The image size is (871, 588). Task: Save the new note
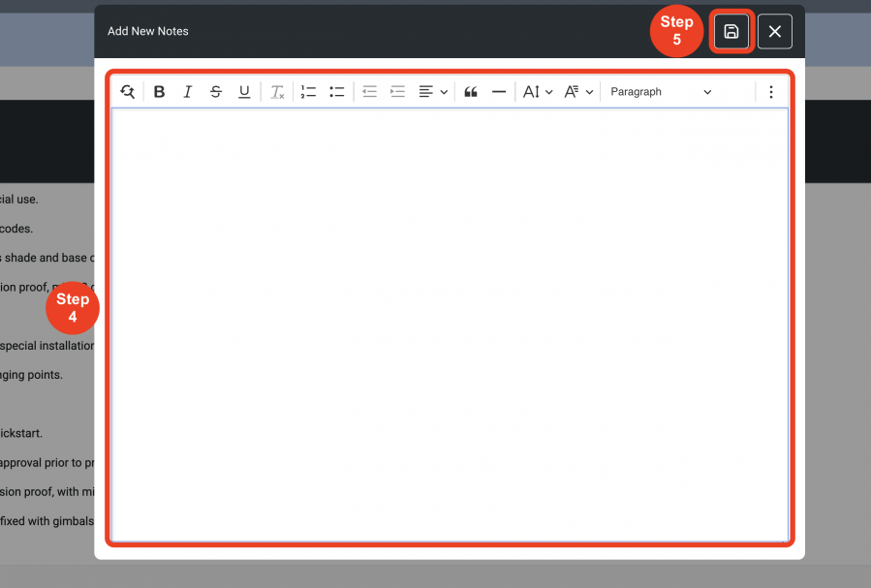pyautogui.click(x=731, y=31)
